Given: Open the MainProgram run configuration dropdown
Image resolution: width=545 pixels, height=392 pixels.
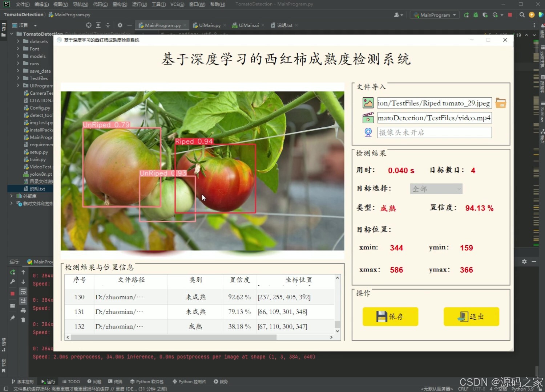Looking at the screenshot, I should [x=434, y=15].
